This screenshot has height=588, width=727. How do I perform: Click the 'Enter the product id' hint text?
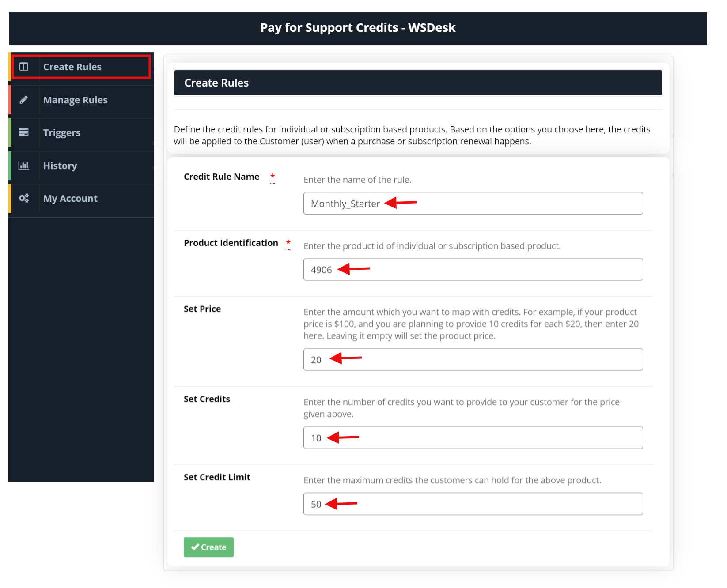(x=432, y=246)
